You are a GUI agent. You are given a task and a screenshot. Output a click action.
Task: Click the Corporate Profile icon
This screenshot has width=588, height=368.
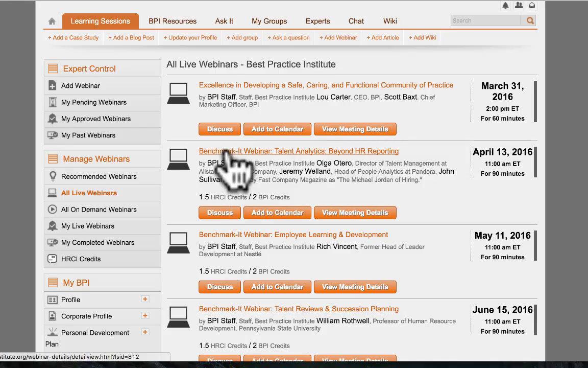coord(53,316)
